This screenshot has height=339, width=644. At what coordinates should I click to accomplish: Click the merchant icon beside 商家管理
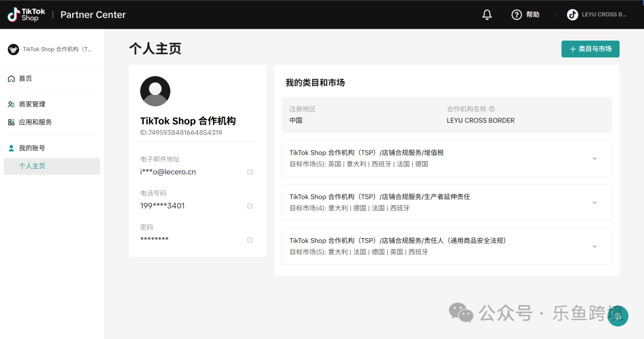point(11,104)
